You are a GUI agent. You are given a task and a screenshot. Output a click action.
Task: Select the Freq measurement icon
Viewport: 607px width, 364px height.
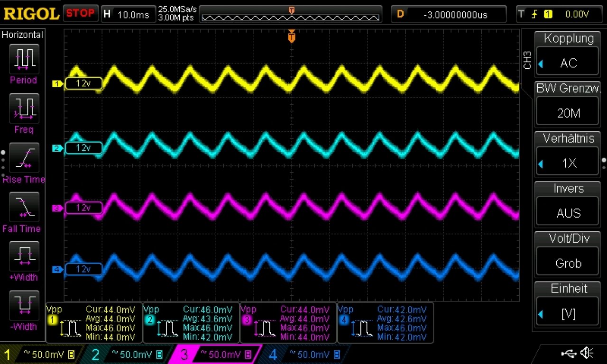24,108
